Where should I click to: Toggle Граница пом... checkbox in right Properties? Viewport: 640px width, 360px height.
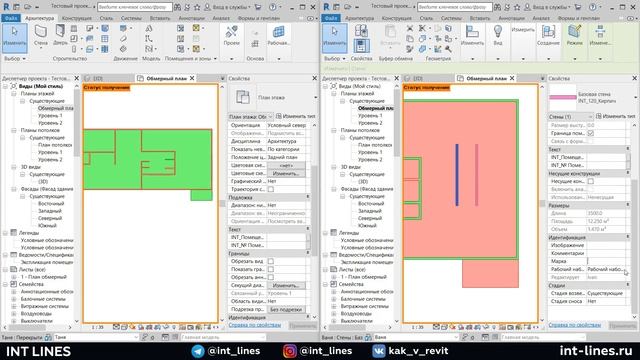(591, 133)
